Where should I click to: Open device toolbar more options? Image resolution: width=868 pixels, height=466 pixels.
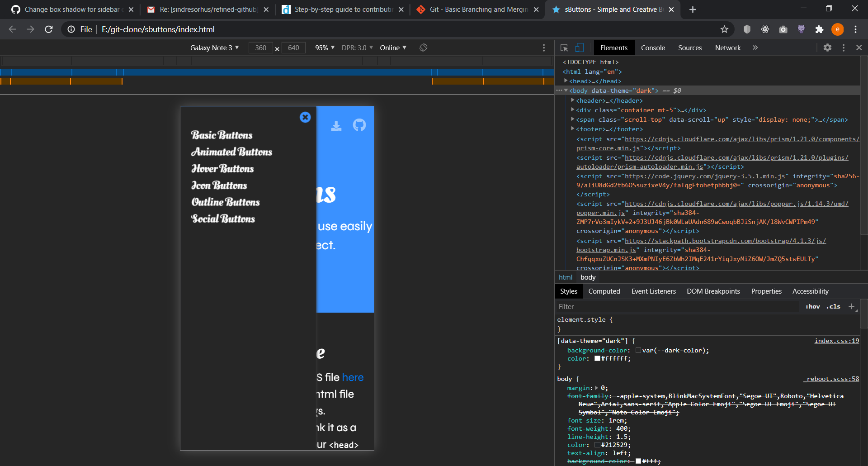(x=544, y=48)
